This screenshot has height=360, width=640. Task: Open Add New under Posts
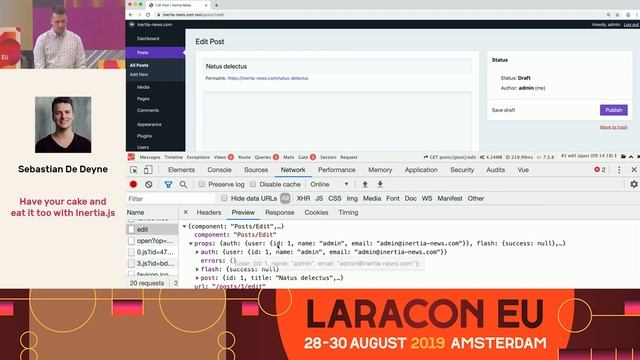[x=139, y=75]
